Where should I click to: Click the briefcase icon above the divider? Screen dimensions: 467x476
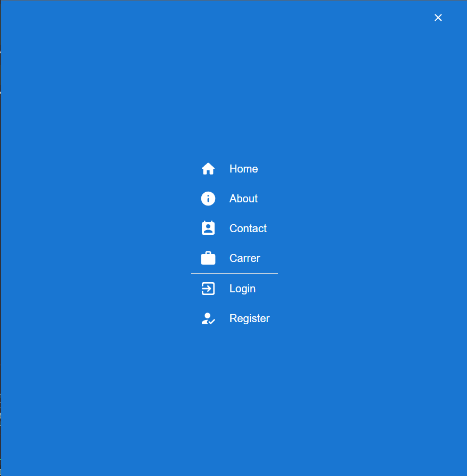(x=208, y=258)
